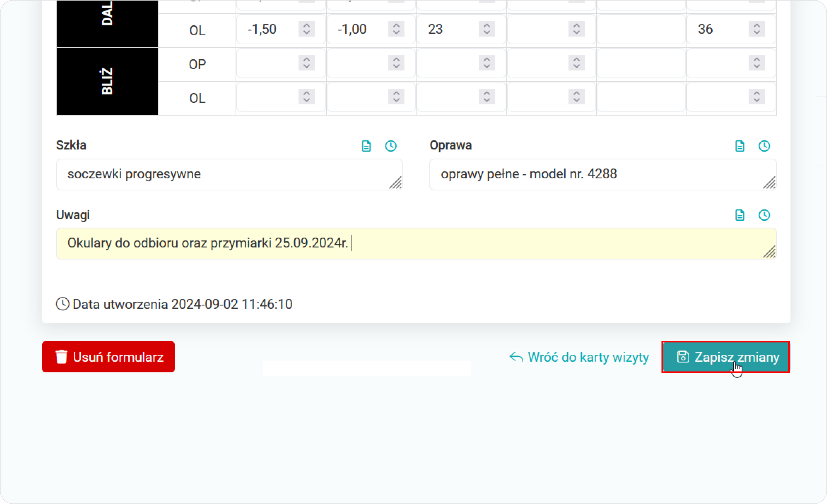The height and width of the screenshot is (504, 827).
Task: Open history clock icon next to Oprawa
Action: tap(764, 146)
